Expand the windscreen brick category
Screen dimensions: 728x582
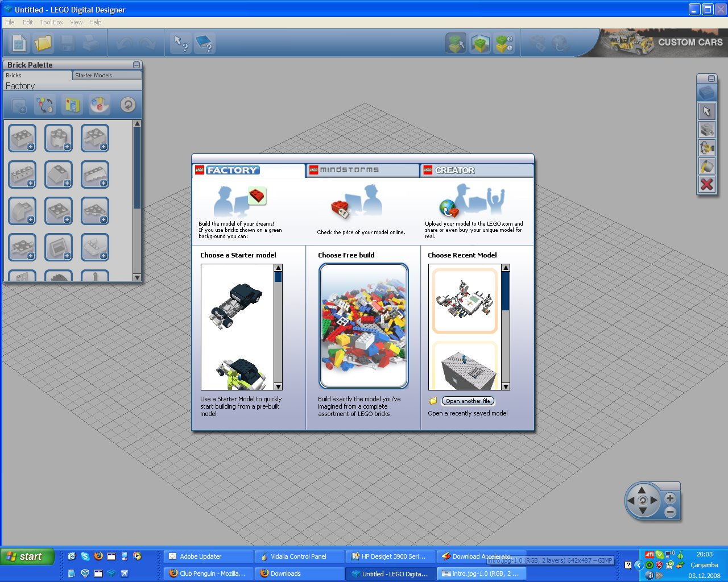(x=59, y=247)
